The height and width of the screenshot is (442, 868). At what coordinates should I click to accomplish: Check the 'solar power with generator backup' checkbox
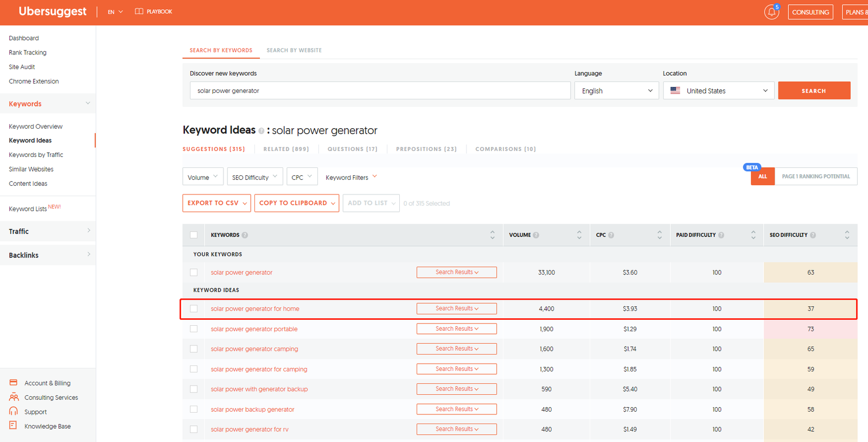(194, 389)
